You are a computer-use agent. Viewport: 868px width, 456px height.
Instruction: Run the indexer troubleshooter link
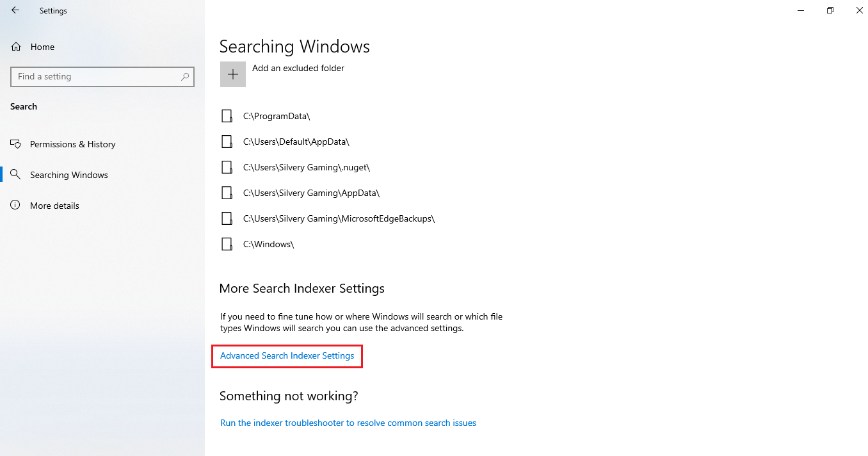[348, 423]
